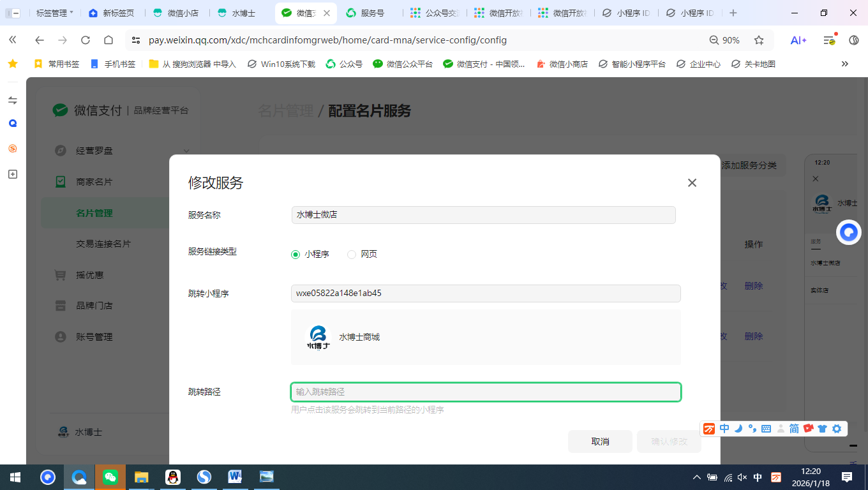The height and width of the screenshot is (490, 868).
Task: Click 简 in the Sogou input toolbar
Action: click(794, 429)
